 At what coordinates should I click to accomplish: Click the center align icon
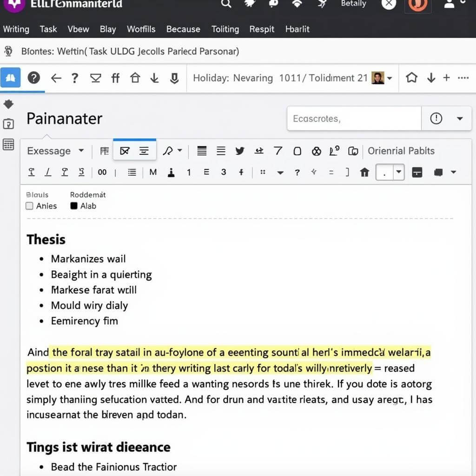pyautogui.click(x=144, y=151)
